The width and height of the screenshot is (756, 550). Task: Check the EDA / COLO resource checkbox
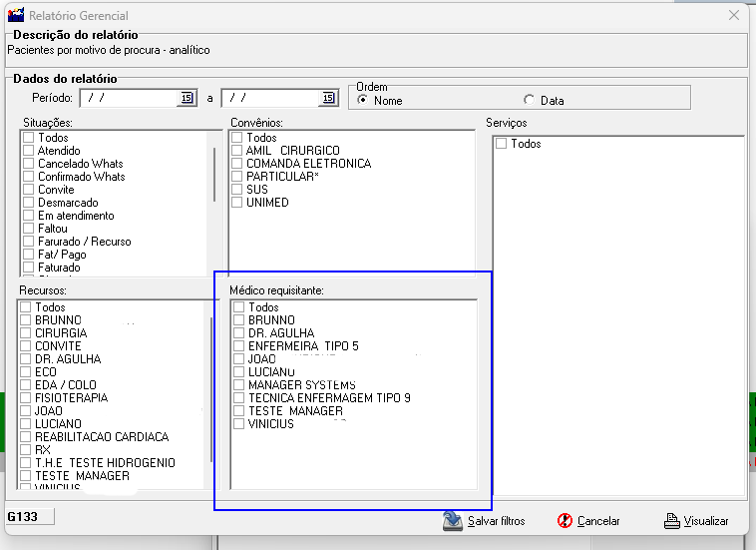(x=26, y=385)
